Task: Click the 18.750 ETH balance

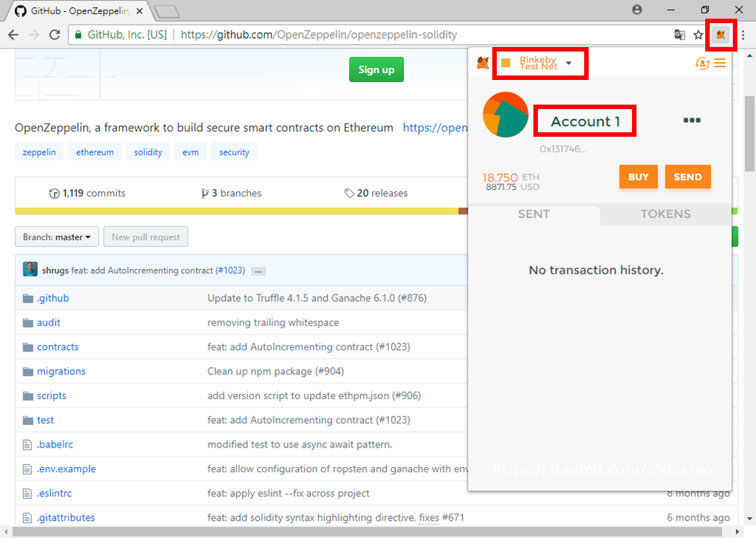Action: point(511,177)
